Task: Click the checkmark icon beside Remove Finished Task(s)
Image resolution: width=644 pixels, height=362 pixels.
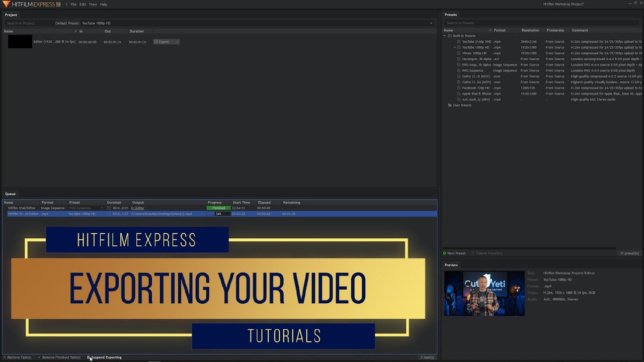Action: [39, 357]
